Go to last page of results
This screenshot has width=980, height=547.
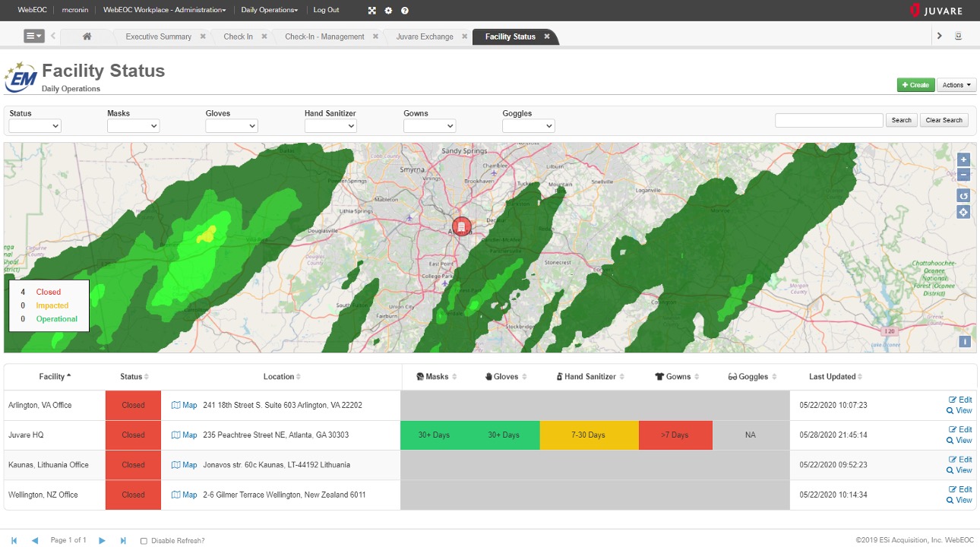[x=123, y=540]
